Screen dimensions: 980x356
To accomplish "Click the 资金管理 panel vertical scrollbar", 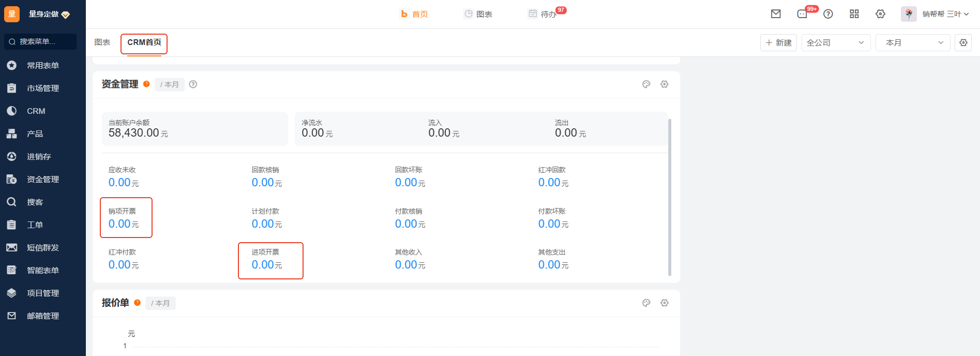I will point(670,197).
